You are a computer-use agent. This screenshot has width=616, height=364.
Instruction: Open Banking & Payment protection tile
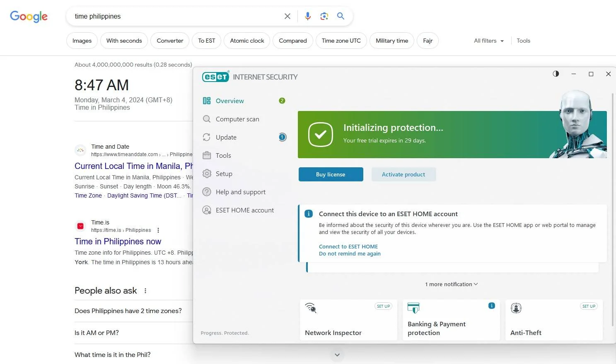(451, 320)
